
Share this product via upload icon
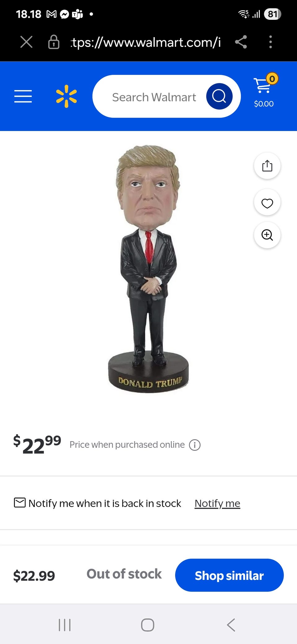tap(267, 166)
